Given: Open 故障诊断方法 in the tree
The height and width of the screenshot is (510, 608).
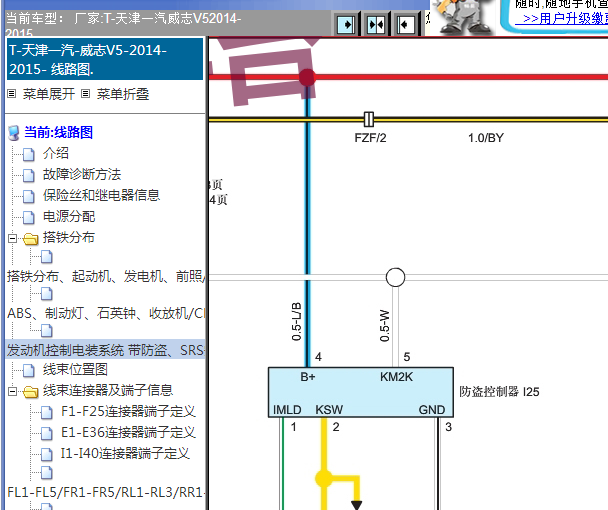Looking at the screenshot, I should tap(82, 174).
